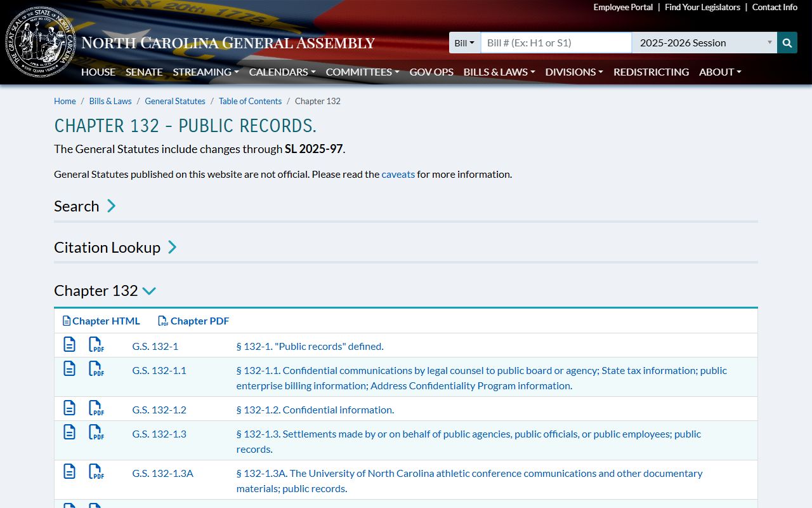The width and height of the screenshot is (812, 508).
Task: Open the G.S. 132-1 citation link
Action: tap(155, 346)
